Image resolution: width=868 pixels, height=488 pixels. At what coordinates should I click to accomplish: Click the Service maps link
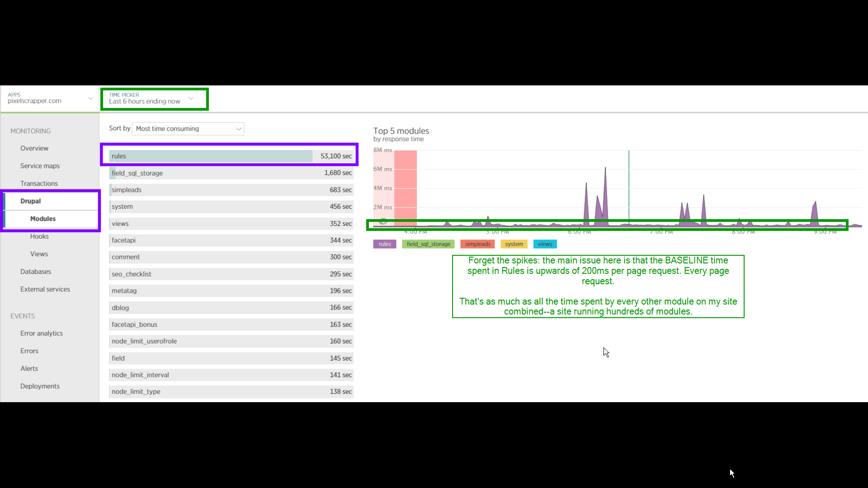tap(40, 166)
